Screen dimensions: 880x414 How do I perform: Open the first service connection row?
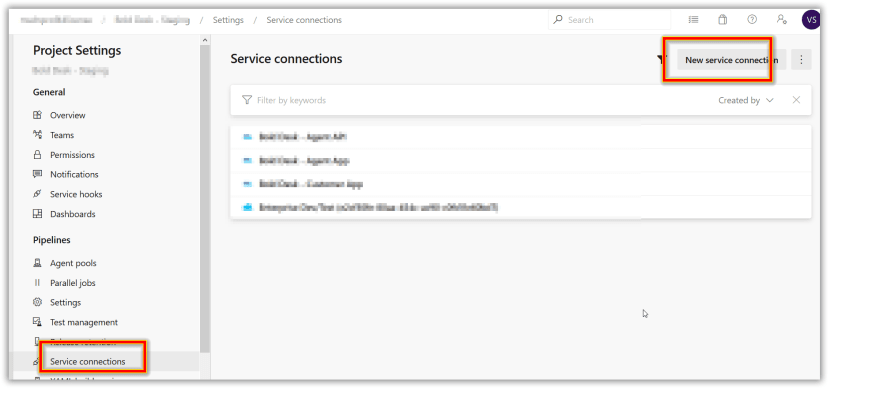coord(521,137)
